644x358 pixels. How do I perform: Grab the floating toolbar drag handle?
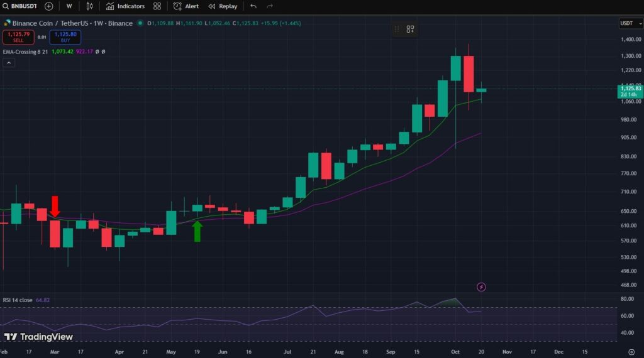[x=397, y=29]
